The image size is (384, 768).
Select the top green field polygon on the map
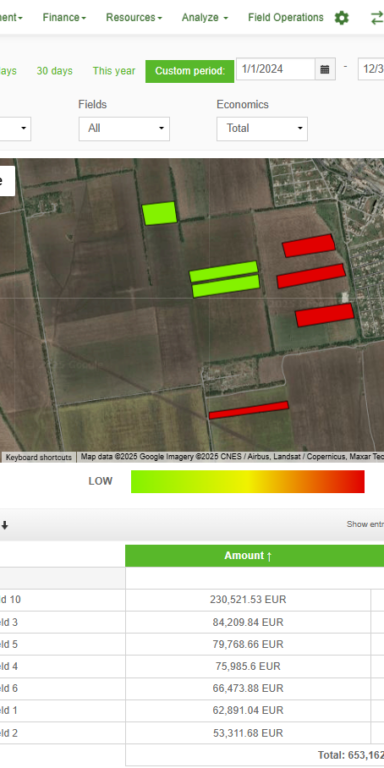coord(160,214)
